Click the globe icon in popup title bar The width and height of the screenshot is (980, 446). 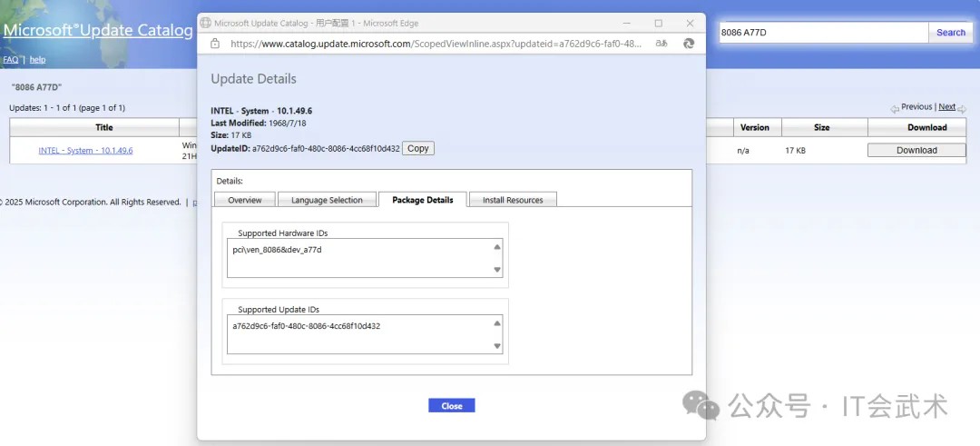206,23
